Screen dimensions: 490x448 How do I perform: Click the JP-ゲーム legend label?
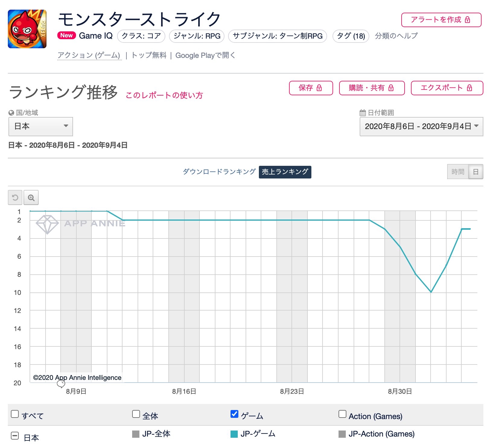click(x=258, y=434)
